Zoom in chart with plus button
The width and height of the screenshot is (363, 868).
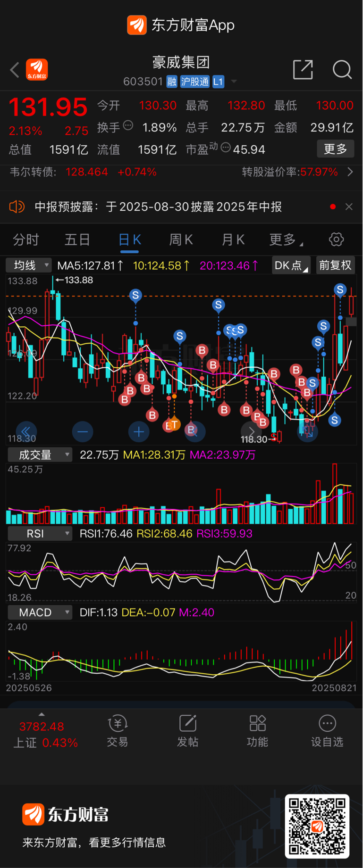coord(139,432)
